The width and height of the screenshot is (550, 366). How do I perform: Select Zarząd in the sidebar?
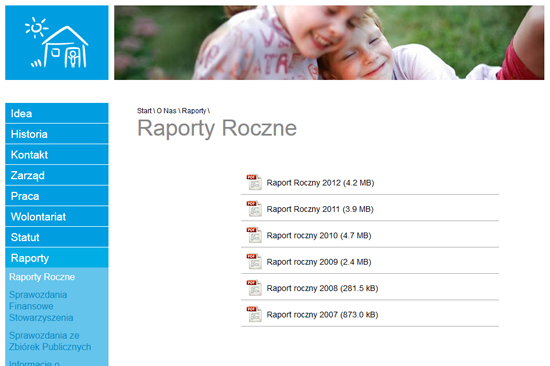tap(57, 175)
